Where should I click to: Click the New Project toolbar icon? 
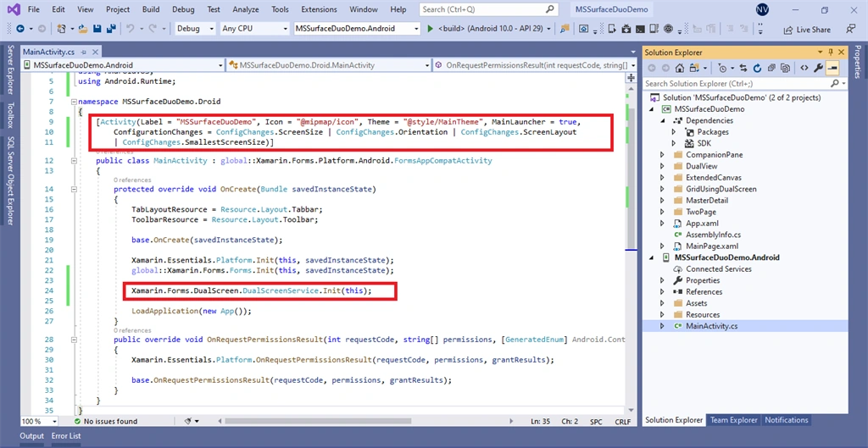point(61,28)
